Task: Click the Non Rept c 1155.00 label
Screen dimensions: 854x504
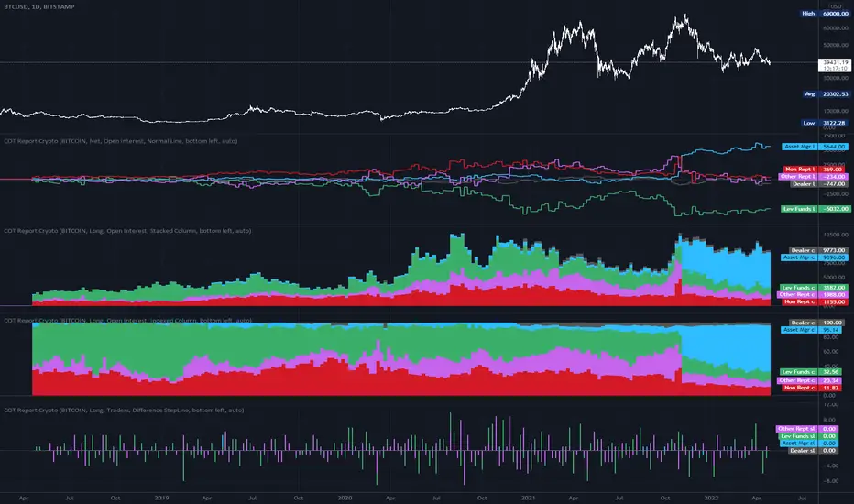Action: pos(816,301)
